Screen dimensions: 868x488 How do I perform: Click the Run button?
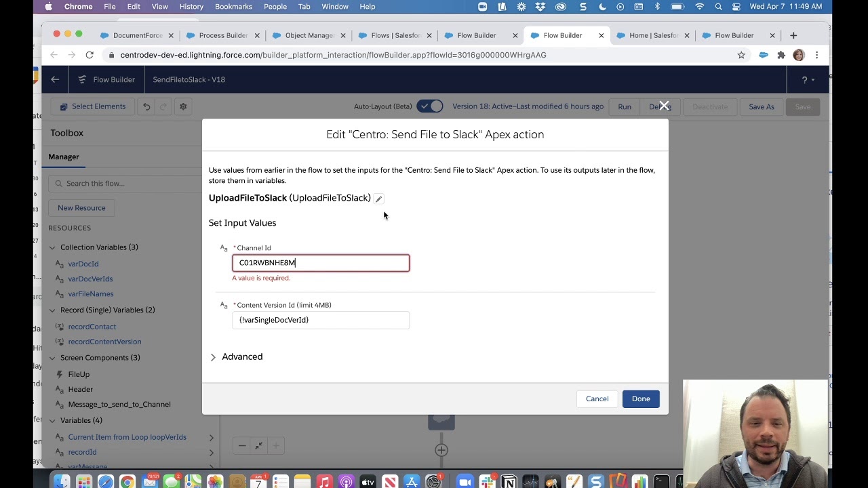[625, 106]
